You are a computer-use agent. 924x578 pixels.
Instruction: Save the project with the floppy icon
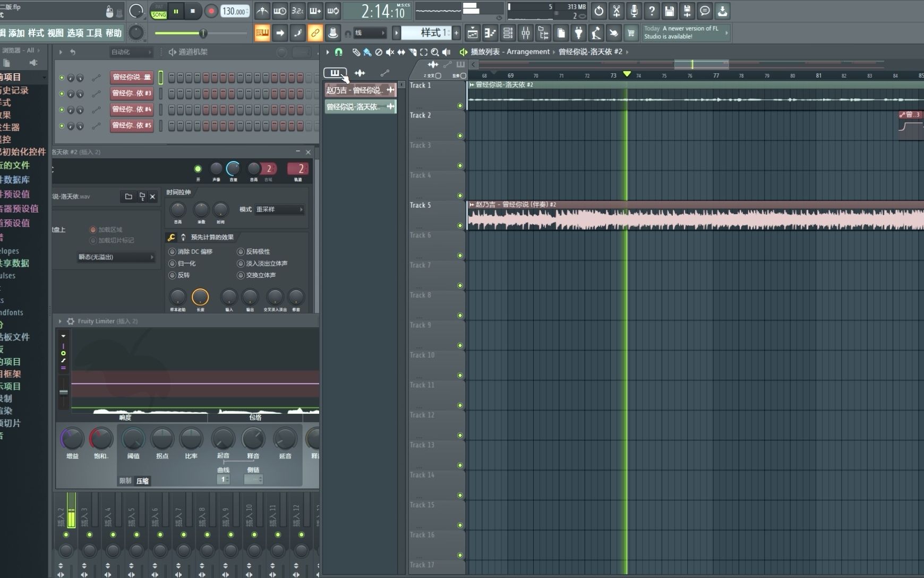(x=669, y=11)
